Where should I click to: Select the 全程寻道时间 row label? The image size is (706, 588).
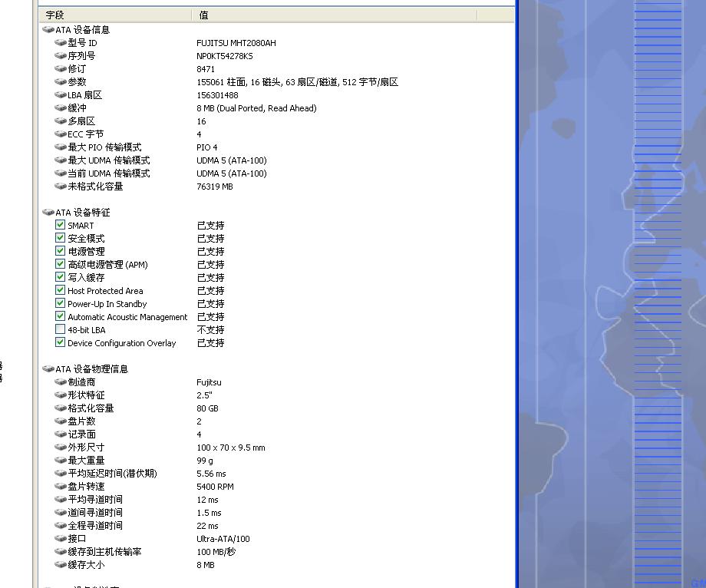pos(95,526)
